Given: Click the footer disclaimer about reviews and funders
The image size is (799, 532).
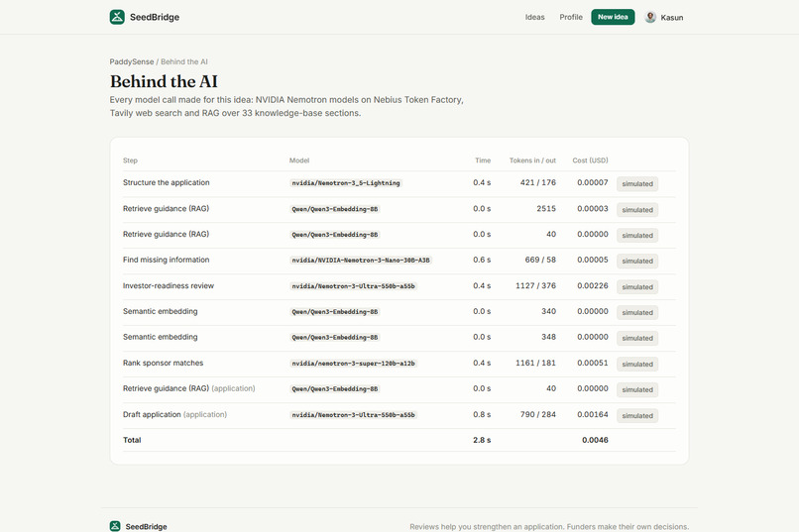Looking at the screenshot, I should [x=549, y=526].
